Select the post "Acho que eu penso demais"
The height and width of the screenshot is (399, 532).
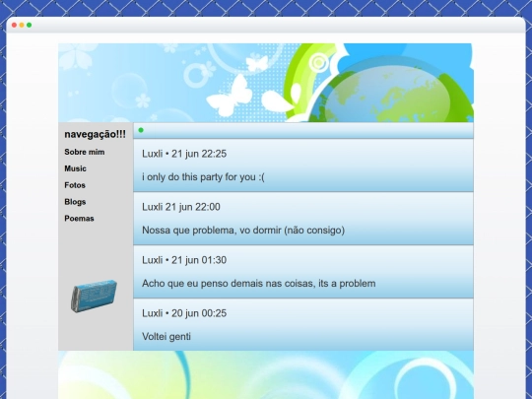coord(303,272)
